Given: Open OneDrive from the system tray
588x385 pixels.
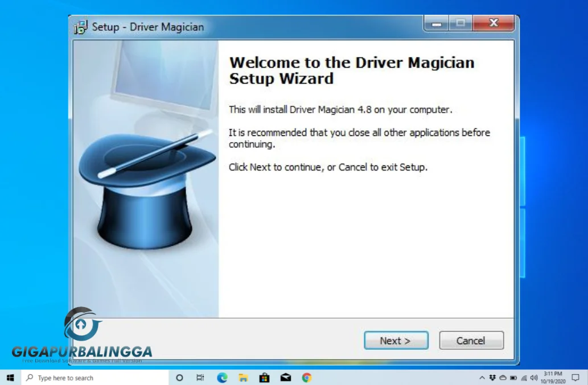Looking at the screenshot, I should tap(503, 377).
